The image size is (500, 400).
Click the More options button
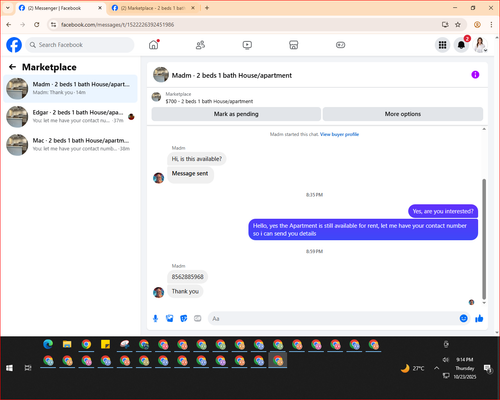pos(403,114)
